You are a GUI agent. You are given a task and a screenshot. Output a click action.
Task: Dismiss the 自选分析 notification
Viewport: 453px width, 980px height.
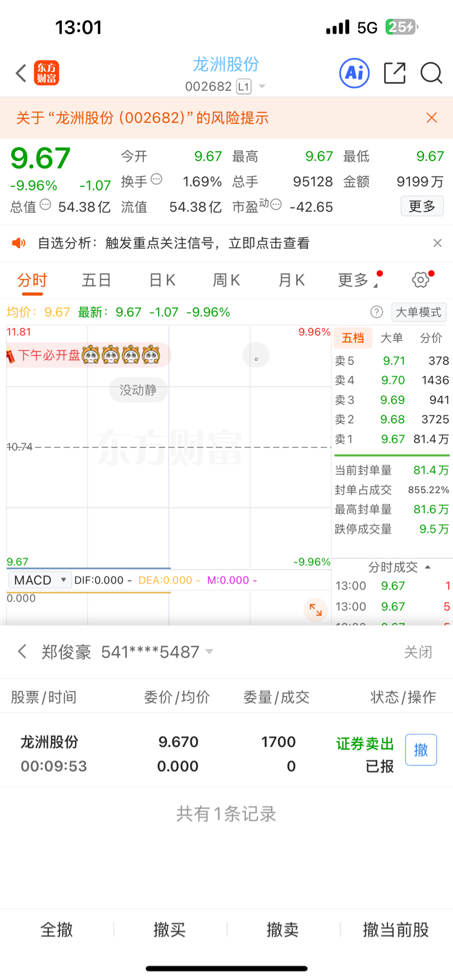437,243
